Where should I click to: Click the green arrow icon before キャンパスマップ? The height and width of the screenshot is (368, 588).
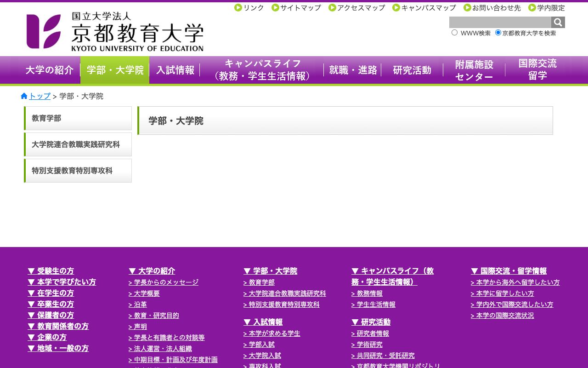tap(396, 7)
